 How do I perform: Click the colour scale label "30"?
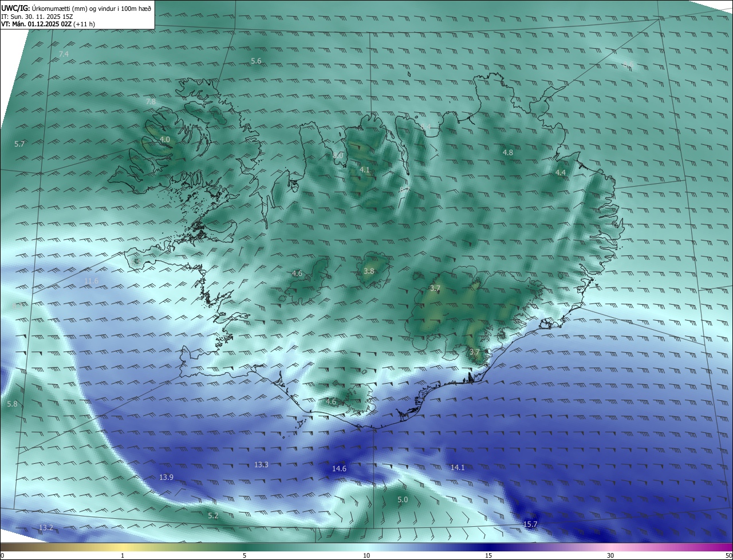point(610,555)
